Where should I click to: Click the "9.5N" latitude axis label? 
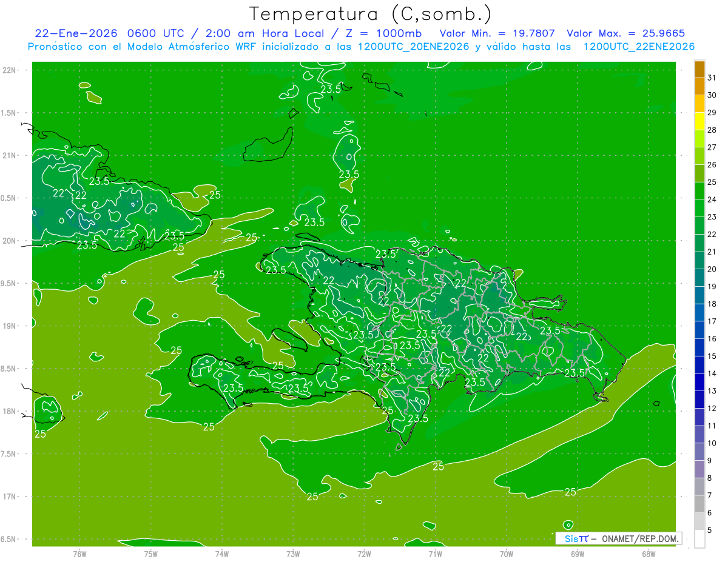coord(9,284)
